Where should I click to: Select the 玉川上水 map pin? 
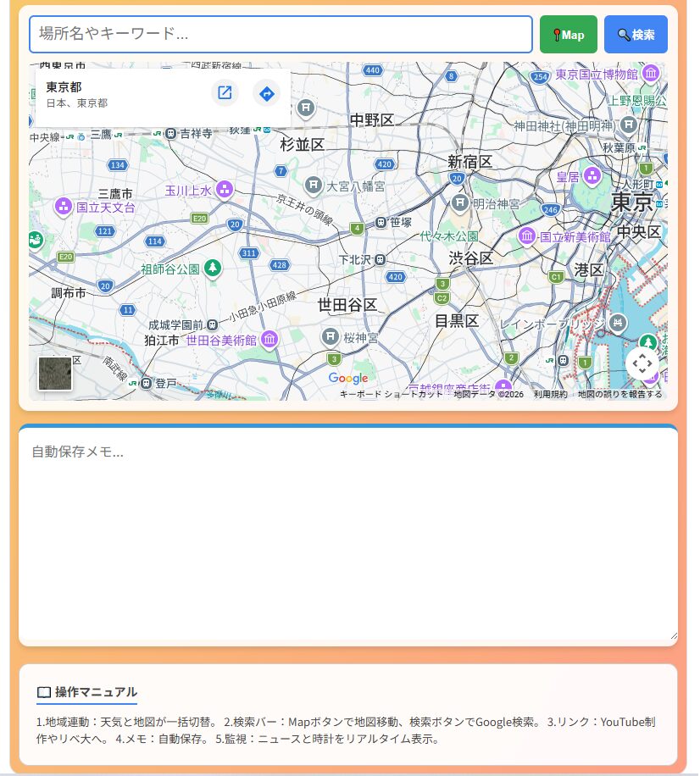pyautogui.click(x=225, y=190)
